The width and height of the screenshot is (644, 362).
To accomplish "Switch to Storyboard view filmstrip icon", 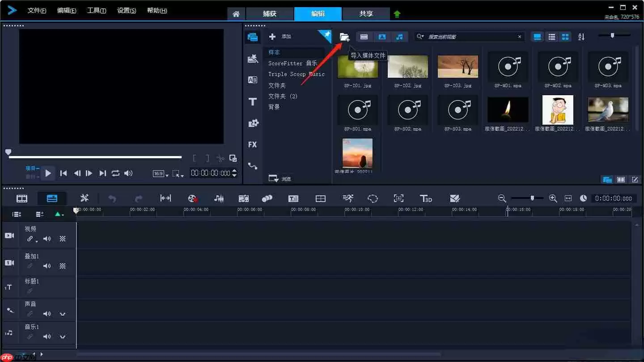I will click(22, 198).
